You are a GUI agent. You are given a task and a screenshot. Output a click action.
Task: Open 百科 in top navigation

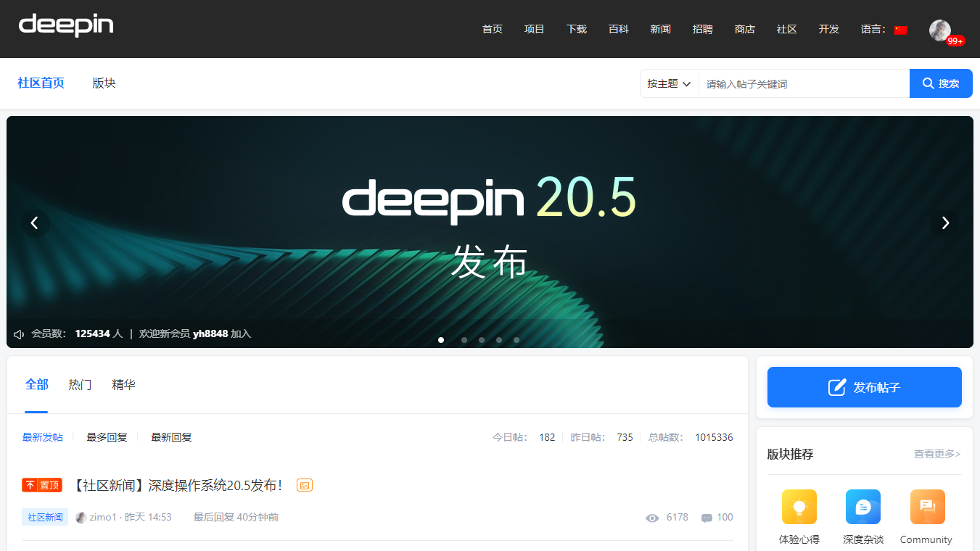click(619, 30)
